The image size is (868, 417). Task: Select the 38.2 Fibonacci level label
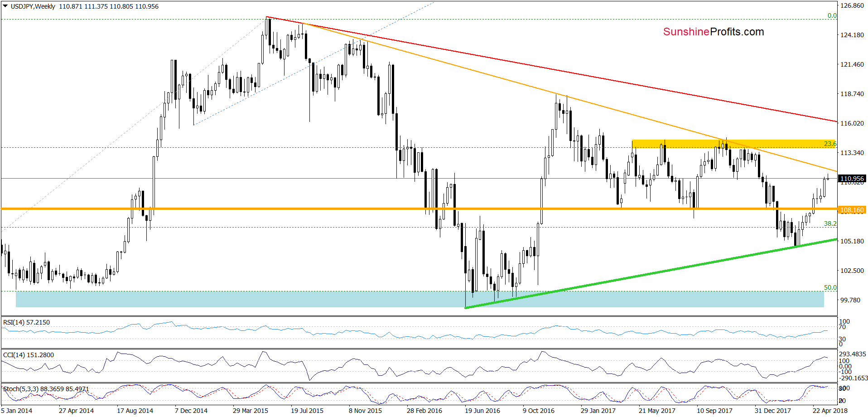pos(830,223)
